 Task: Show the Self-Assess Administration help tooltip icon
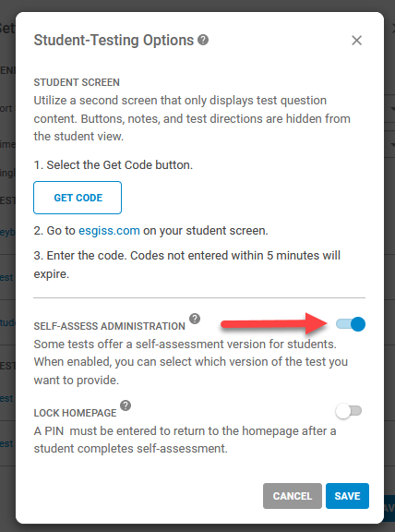pos(195,319)
